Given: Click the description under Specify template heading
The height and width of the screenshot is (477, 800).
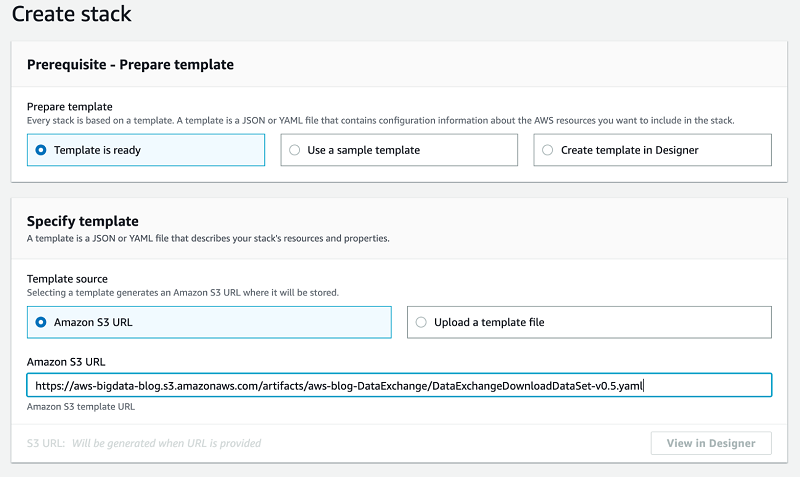Looking at the screenshot, I should (x=208, y=239).
